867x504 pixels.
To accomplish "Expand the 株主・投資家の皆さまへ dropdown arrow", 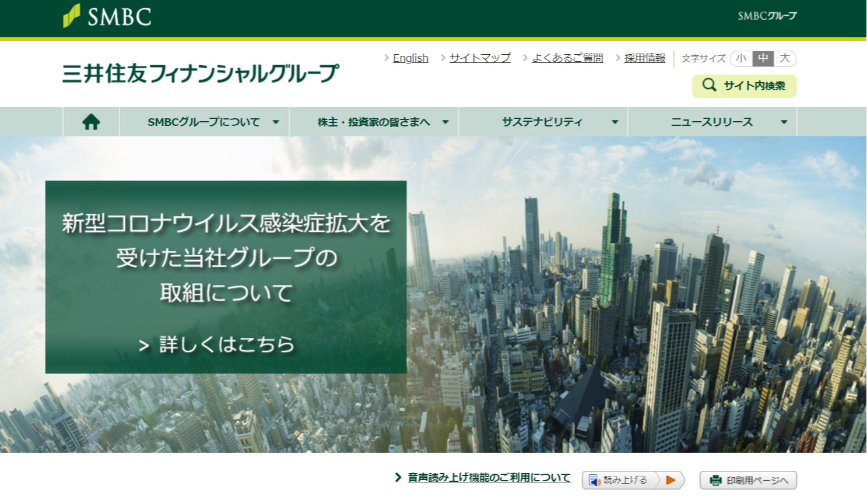I will click(445, 122).
